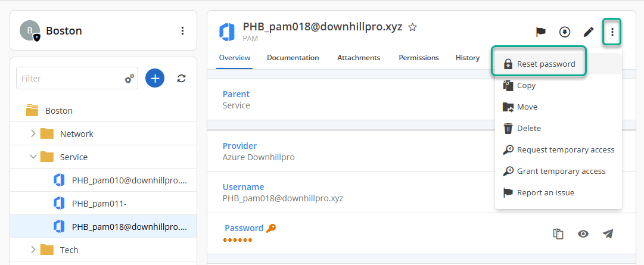Open Boston vault three-dot menu
Screen dimensions: 644x265
click(182, 31)
